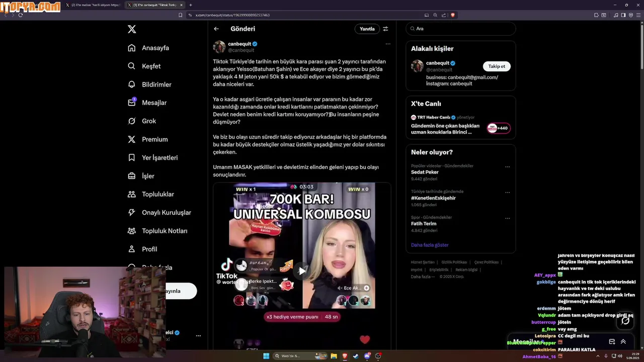The image size is (644, 362).
Task: Open Sedat Peker trending topic
Action: pos(425,172)
